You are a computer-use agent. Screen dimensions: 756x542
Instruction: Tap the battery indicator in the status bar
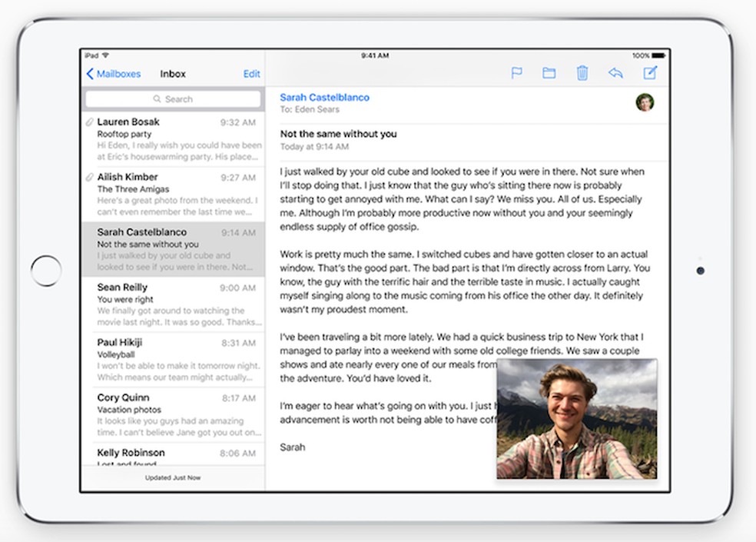(x=654, y=55)
